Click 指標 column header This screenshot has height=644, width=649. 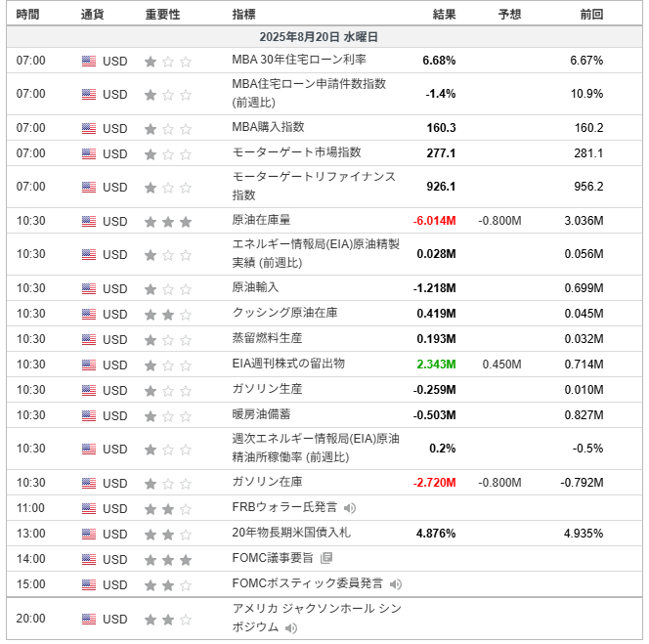243,15
